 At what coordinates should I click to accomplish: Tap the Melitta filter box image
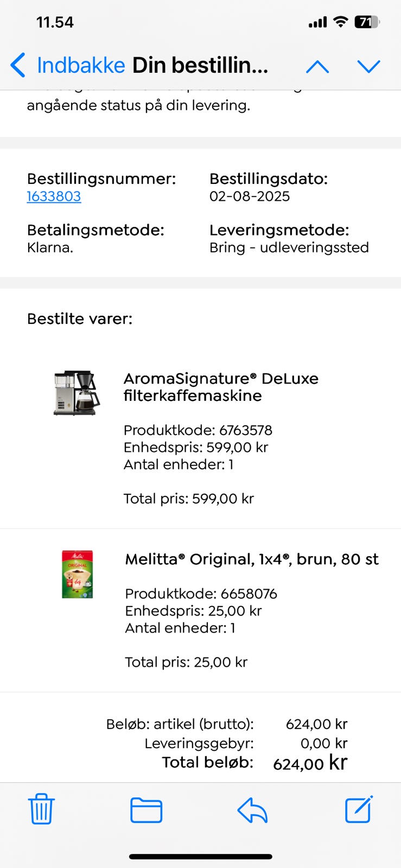point(78,574)
